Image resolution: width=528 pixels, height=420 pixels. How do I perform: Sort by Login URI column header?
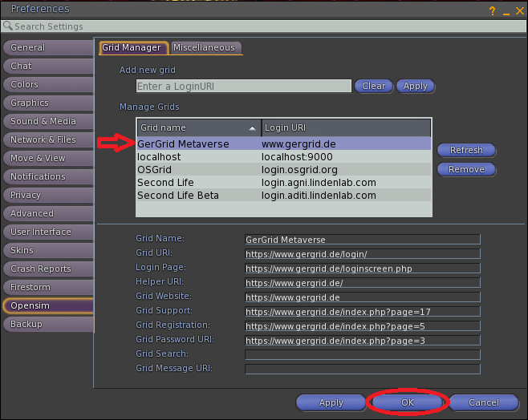[x=346, y=127]
